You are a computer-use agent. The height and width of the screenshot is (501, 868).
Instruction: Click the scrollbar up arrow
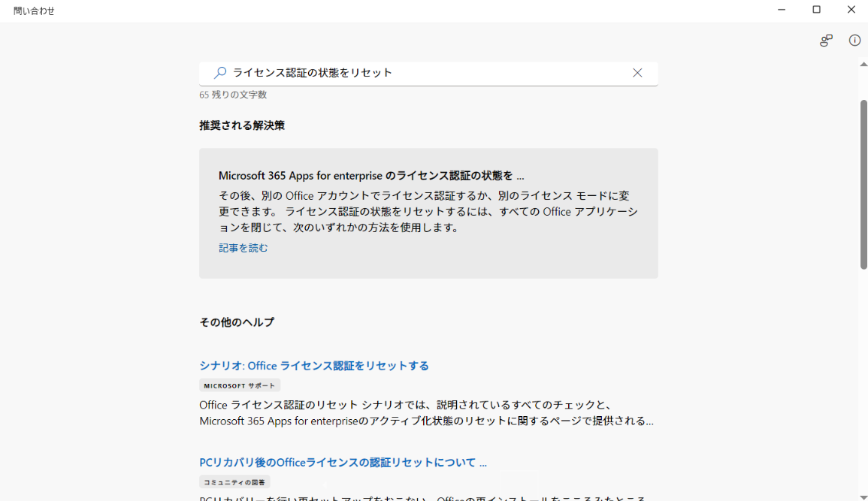tap(861, 64)
